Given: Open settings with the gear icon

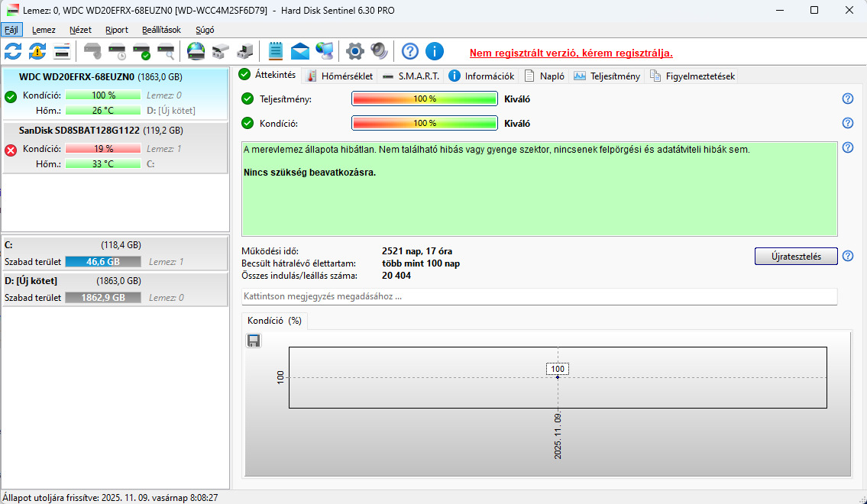Looking at the screenshot, I should point(354,51).
